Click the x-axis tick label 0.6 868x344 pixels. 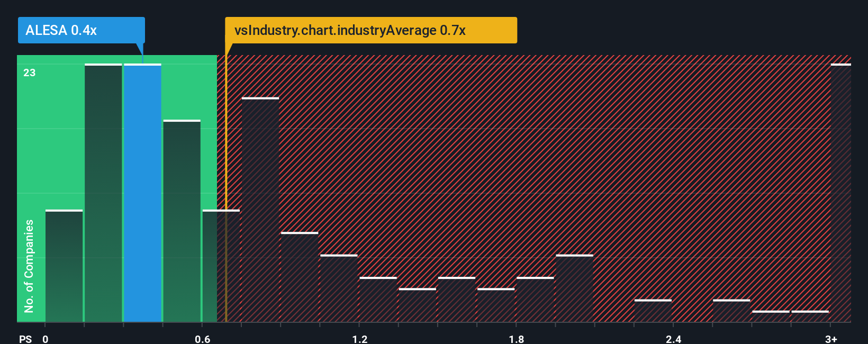[x=202, y=339]
